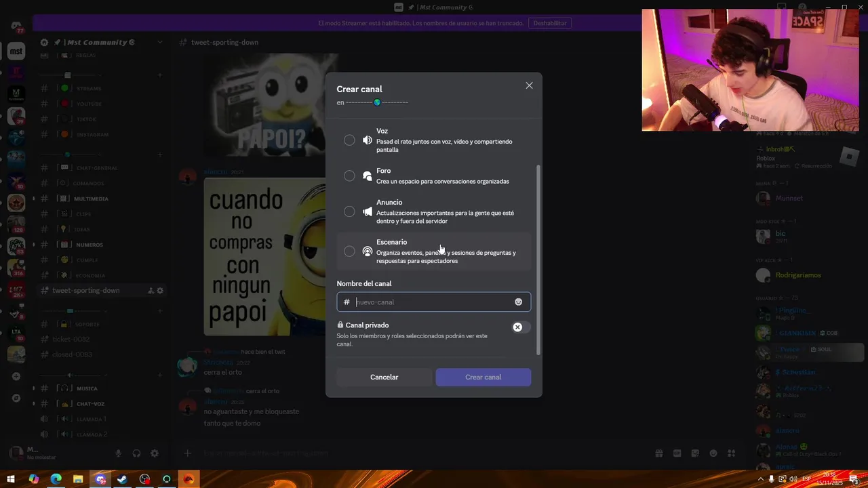Open the Windows Start menu
The width and height of the screenshot is (868, 488).
[11, 479]
